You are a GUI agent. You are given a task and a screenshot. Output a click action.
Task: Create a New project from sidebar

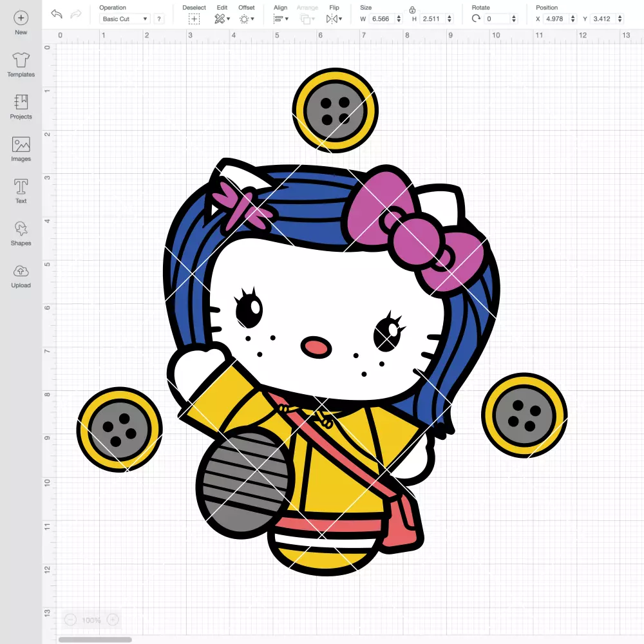point(21,23)
